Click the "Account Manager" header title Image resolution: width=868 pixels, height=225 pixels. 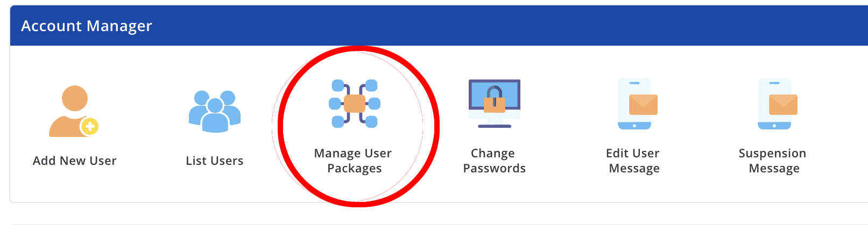coord(87,26)
